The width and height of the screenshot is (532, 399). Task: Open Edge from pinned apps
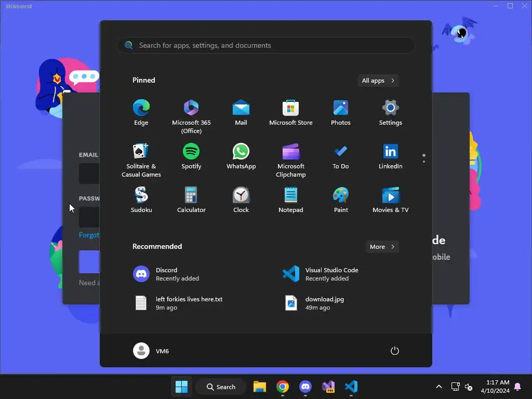(x=141, y=113)
